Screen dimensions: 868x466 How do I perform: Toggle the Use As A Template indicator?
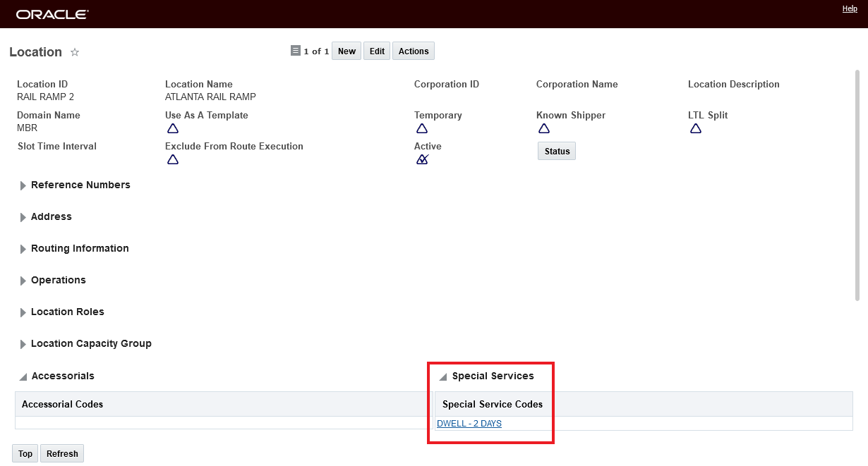click(173, 128)
